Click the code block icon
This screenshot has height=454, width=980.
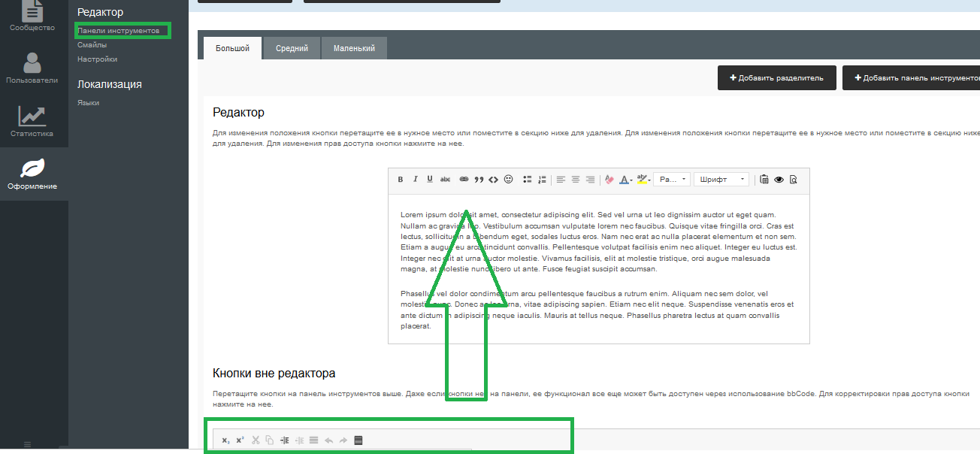(493, 180)
